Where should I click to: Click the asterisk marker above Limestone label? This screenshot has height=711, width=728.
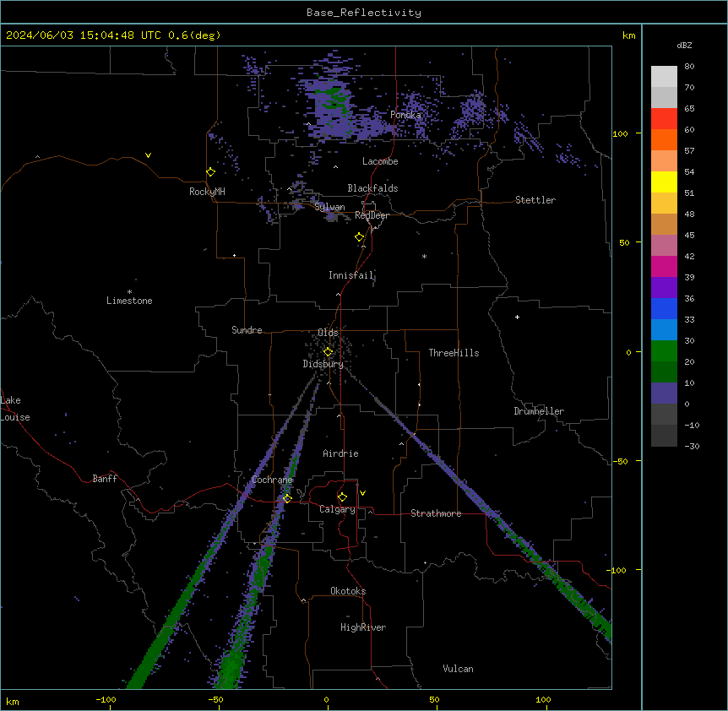coord(129,292)
